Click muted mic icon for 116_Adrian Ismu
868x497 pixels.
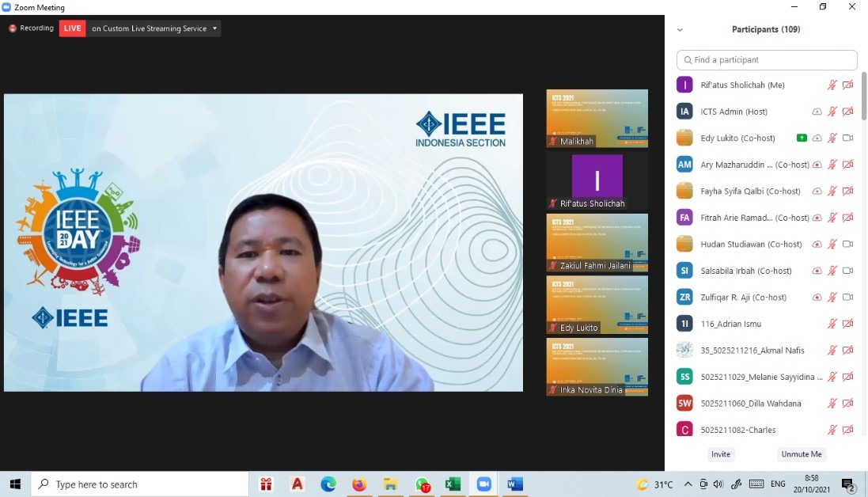click(x=832, y=324)
